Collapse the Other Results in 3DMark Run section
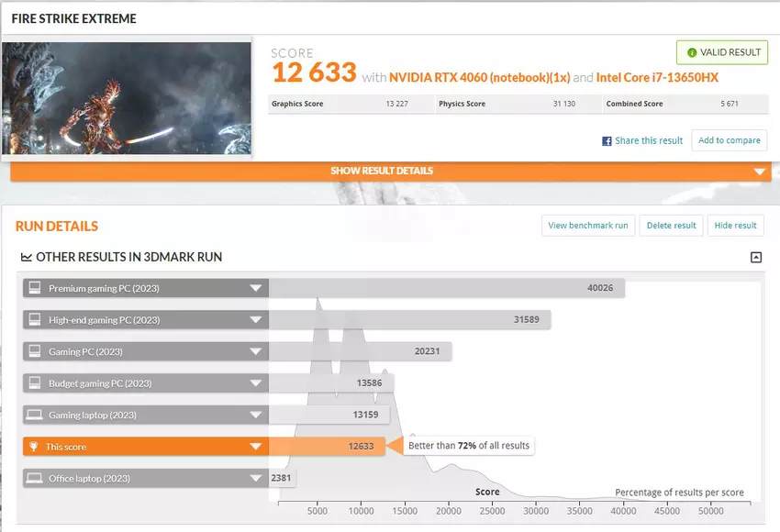Viewport: 780px width, 532px height. click(755, 258)
